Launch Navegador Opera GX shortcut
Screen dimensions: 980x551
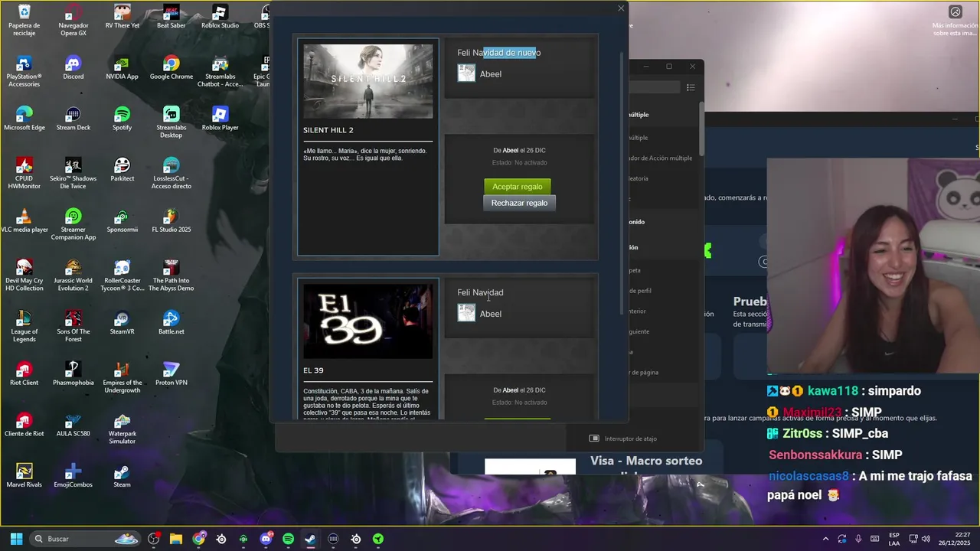pyautogui.click(x=73, y=21)
